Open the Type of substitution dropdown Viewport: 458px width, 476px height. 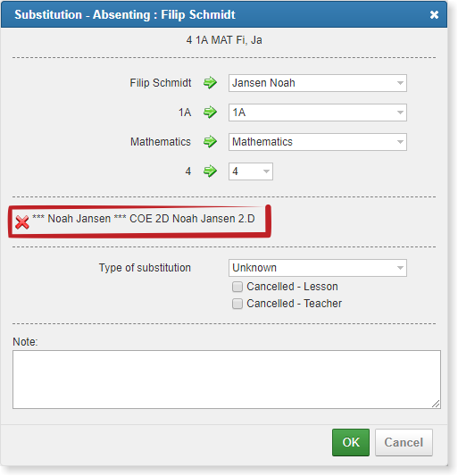pyautogui.click(x=318, y=268)
